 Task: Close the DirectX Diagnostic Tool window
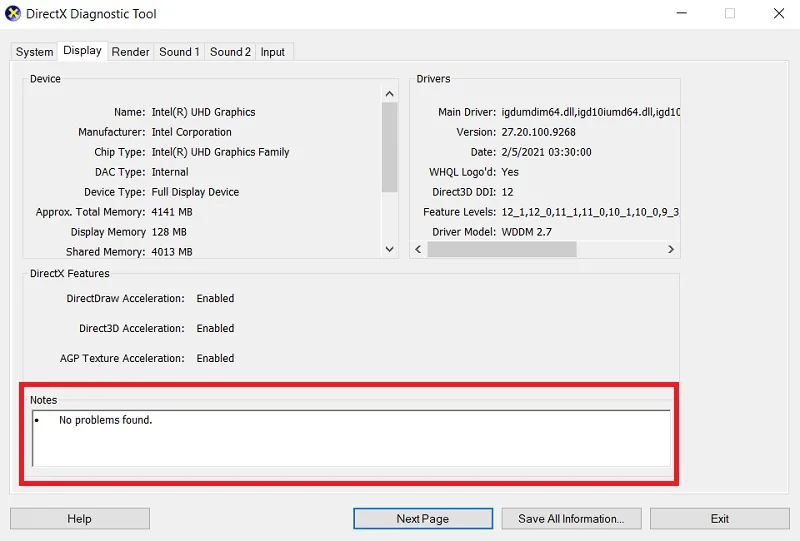pyautogui.click(x=779, y=13)
